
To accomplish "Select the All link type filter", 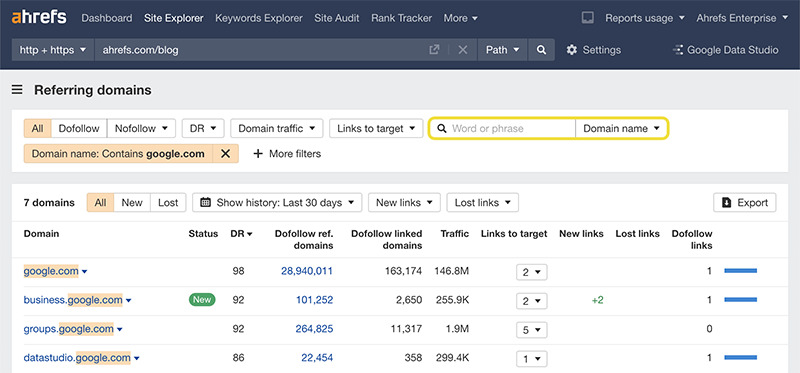I will (37, 128).
